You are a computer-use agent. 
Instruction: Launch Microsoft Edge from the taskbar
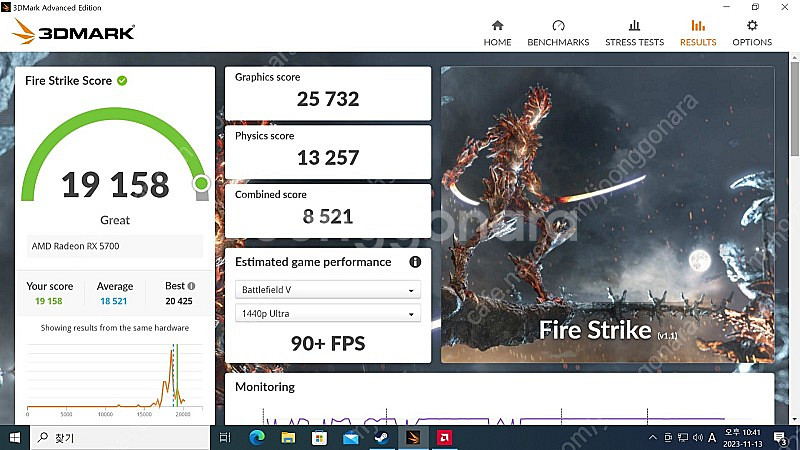tap(257, 438)
